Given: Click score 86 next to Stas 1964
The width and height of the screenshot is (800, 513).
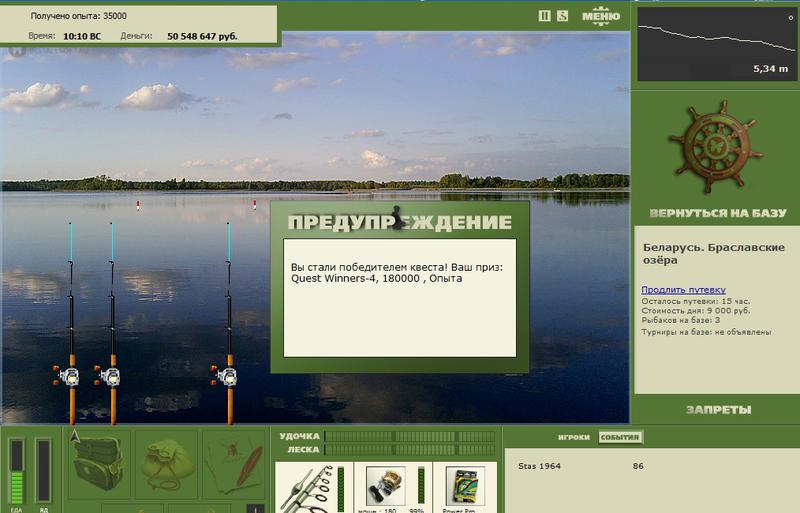Looking at the screenshot, I should click(638, 466).
